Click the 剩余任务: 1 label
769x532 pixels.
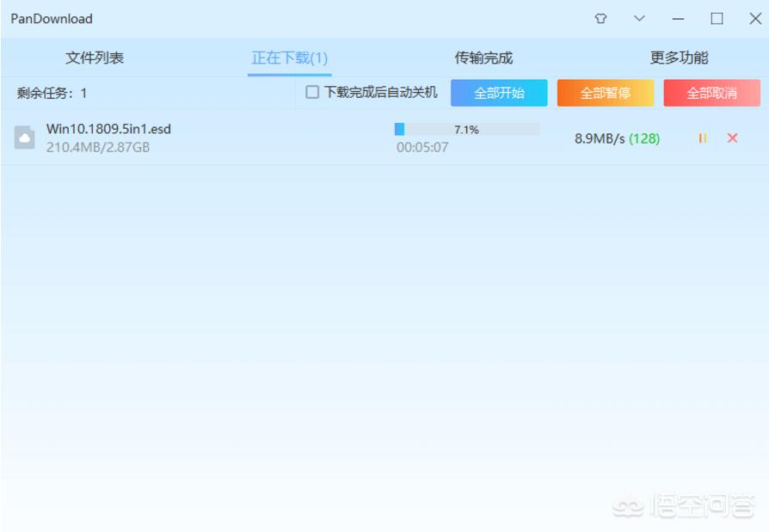[x=52, y=93]
